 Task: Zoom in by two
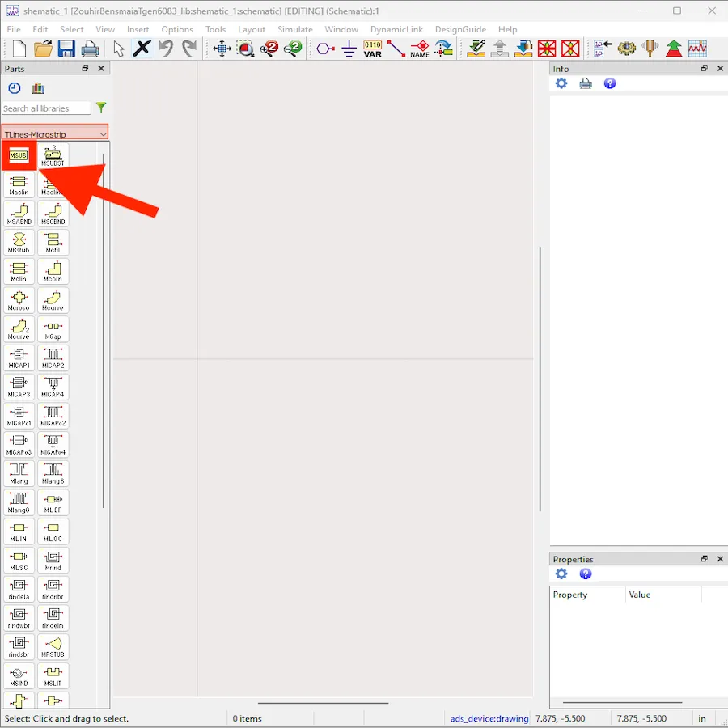coord(269,49)
